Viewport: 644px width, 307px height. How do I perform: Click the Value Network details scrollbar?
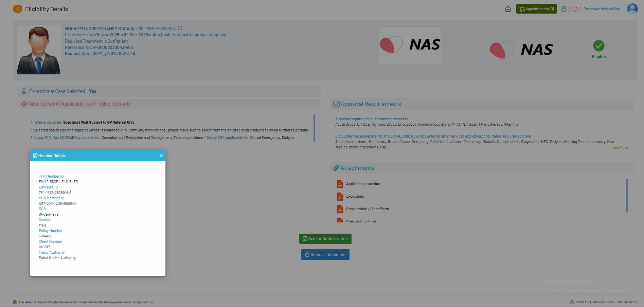tap(314, 128)
